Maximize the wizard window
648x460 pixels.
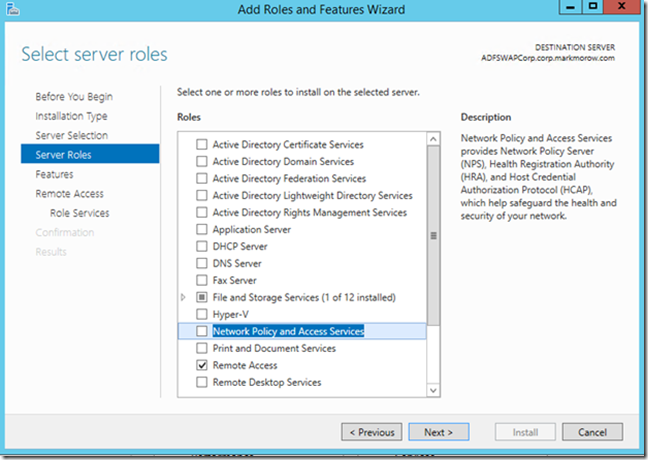[593, 7]
